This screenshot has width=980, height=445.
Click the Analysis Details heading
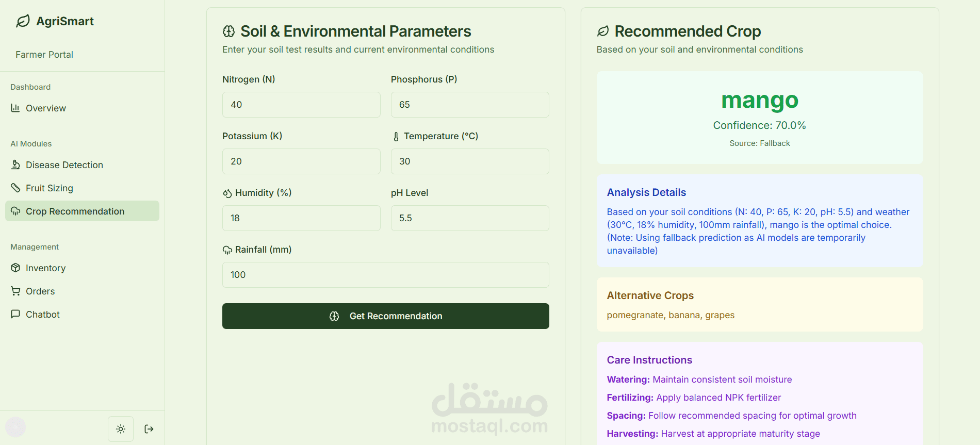coord(646,192)
